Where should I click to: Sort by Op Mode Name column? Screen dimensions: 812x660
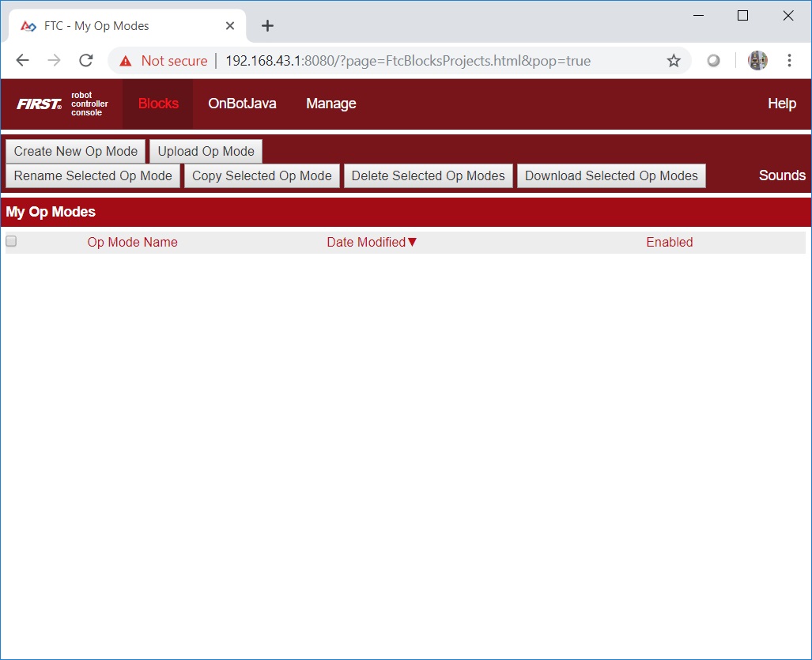pyautogui.click(x=132, y=243)
